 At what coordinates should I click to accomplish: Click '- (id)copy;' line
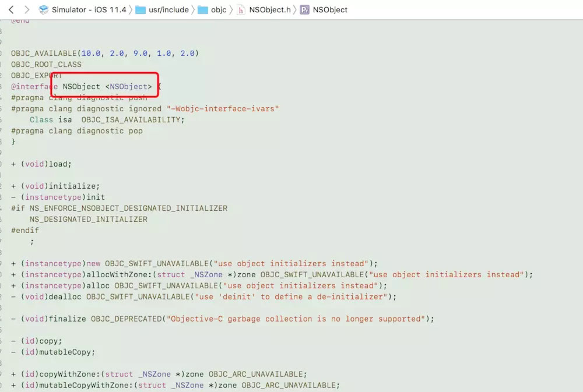click(36, 341)
